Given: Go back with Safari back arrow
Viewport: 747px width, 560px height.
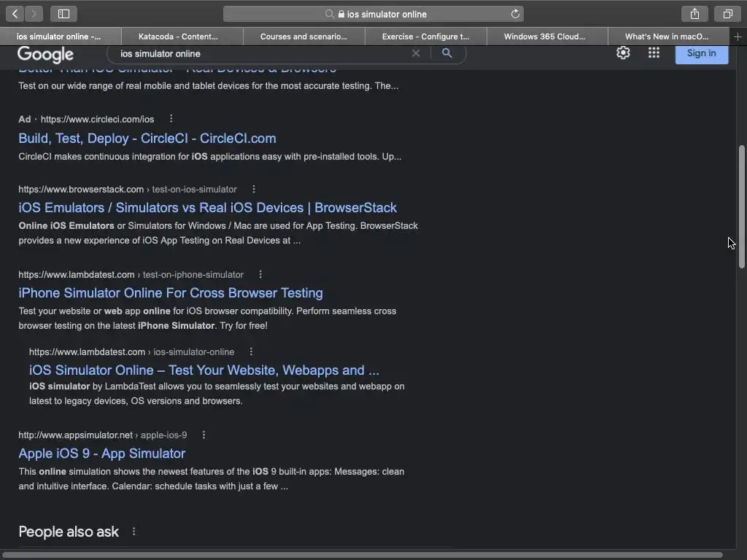Looking at the screenshot, I should click(x=15, y=14).
